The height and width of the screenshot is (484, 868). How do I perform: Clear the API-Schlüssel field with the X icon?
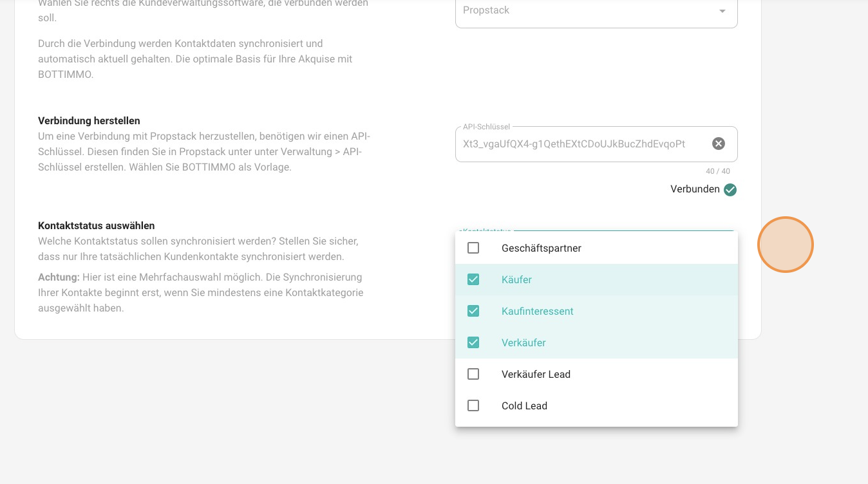click(x=718, y=144)
